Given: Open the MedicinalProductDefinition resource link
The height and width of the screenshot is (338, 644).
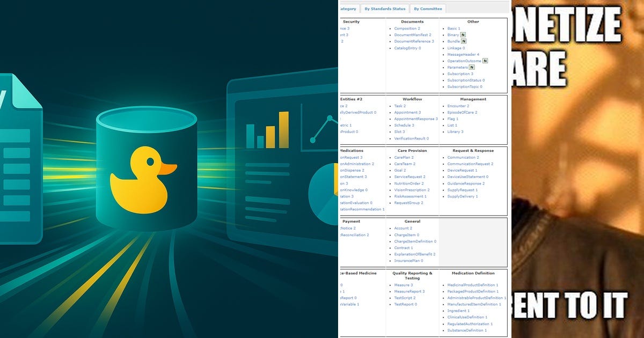Looking at the screenshot, I should (x=471, y=285).
